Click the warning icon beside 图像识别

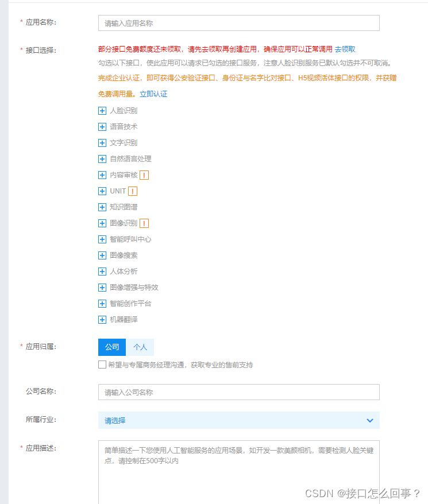click(x=144, y=223)
